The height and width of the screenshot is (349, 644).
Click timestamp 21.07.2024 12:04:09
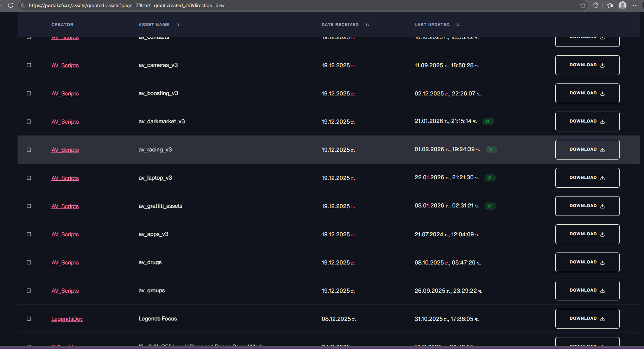(447, 235)
